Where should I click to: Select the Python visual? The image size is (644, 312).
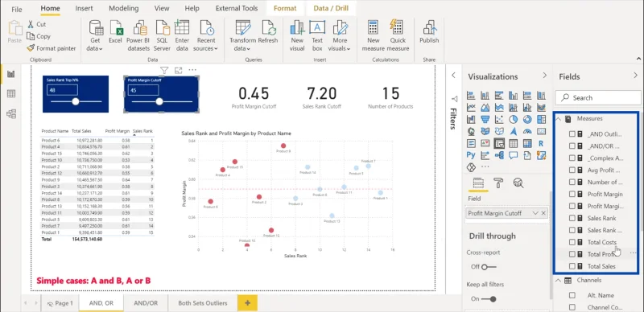(x=471, y=155)
